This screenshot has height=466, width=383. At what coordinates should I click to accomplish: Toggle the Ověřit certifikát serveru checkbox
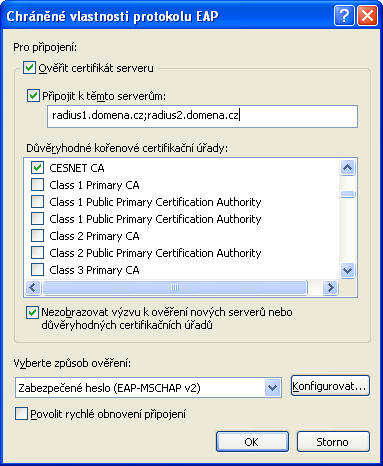point(29,68)
